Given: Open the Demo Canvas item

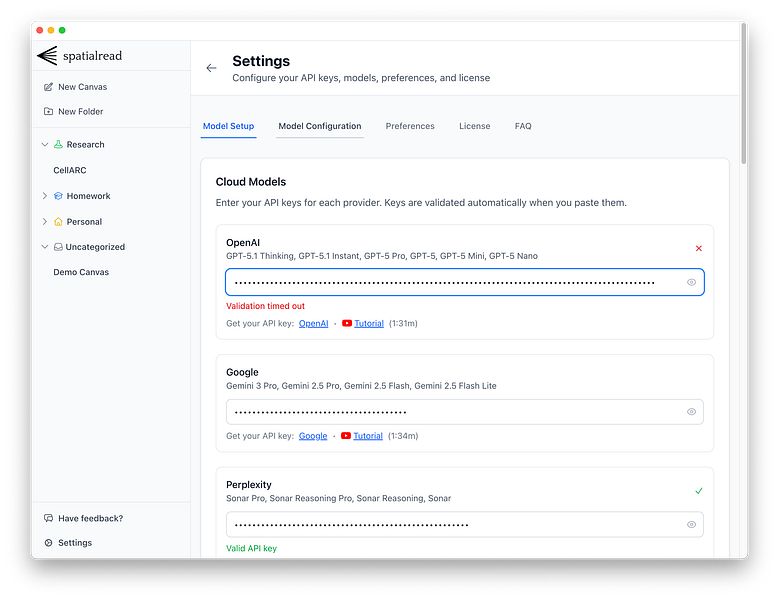Looking at the screenshot, I should [x=81, y=272].
